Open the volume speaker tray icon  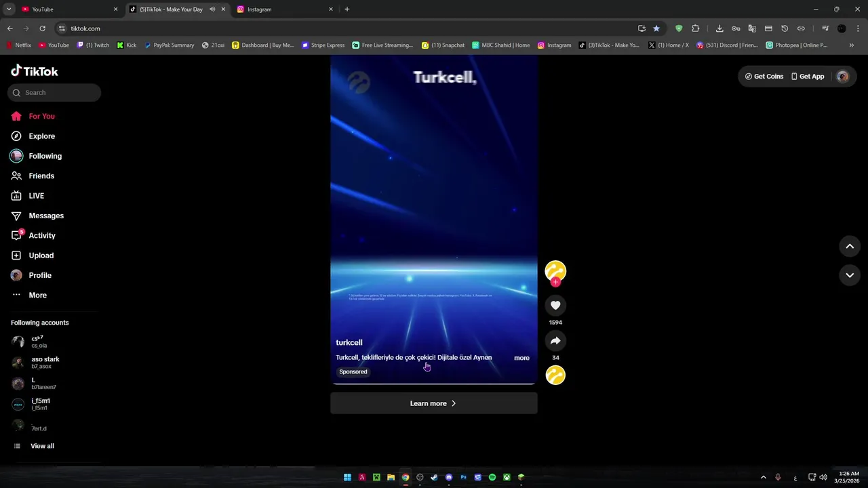coord(823,477)
